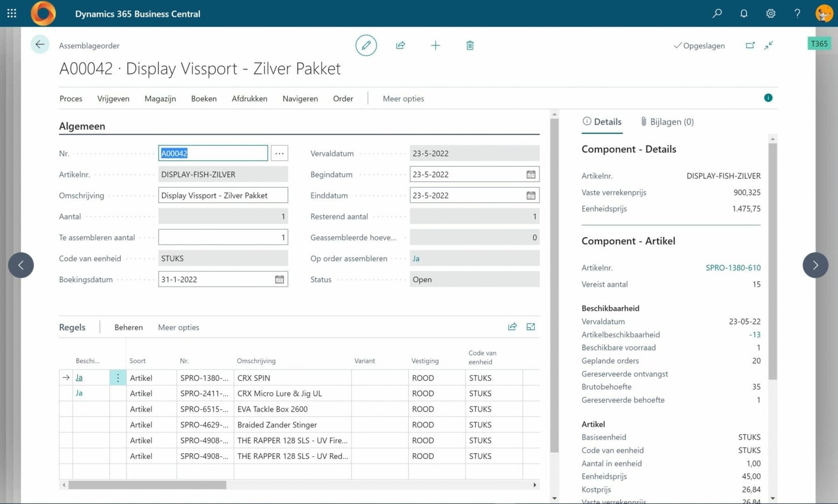The image size is (838, 504).
Task: Click the Ja link on the CRX Micro Lure row
Action: 79,393
